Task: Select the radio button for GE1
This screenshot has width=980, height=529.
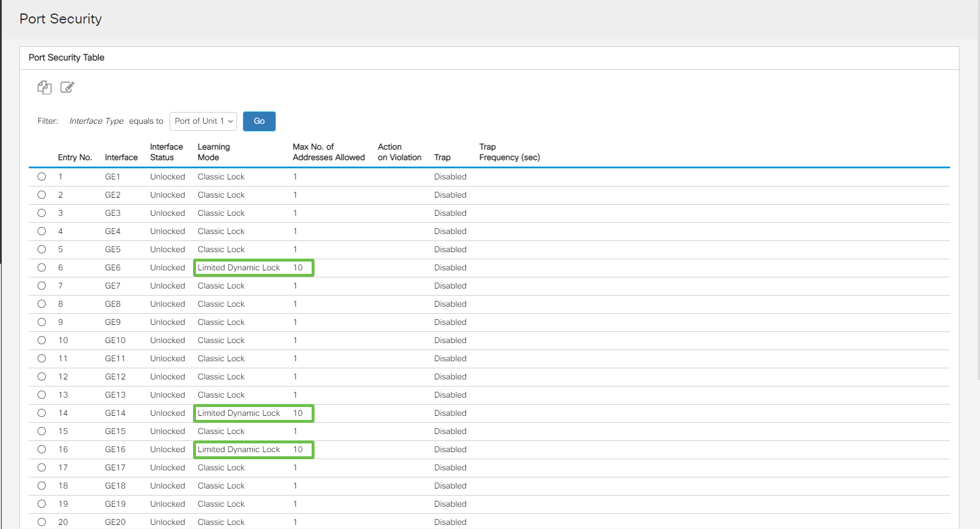Action: coord(42,177)
